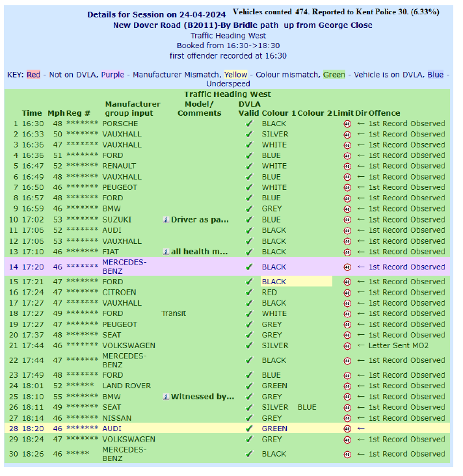Click the 40 limit sign in row 10 SUZUKI

[x=347, y=220]
